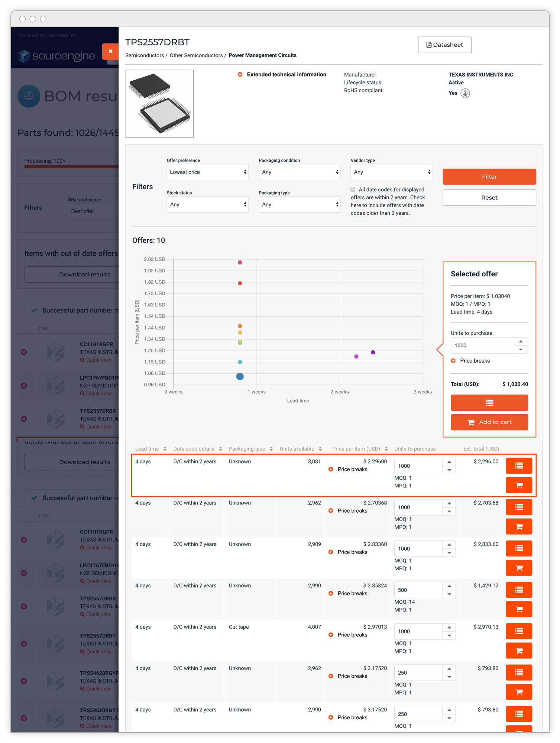
Task: Click the Power Management Circuits breadcrumb
Action: (262, 55)
